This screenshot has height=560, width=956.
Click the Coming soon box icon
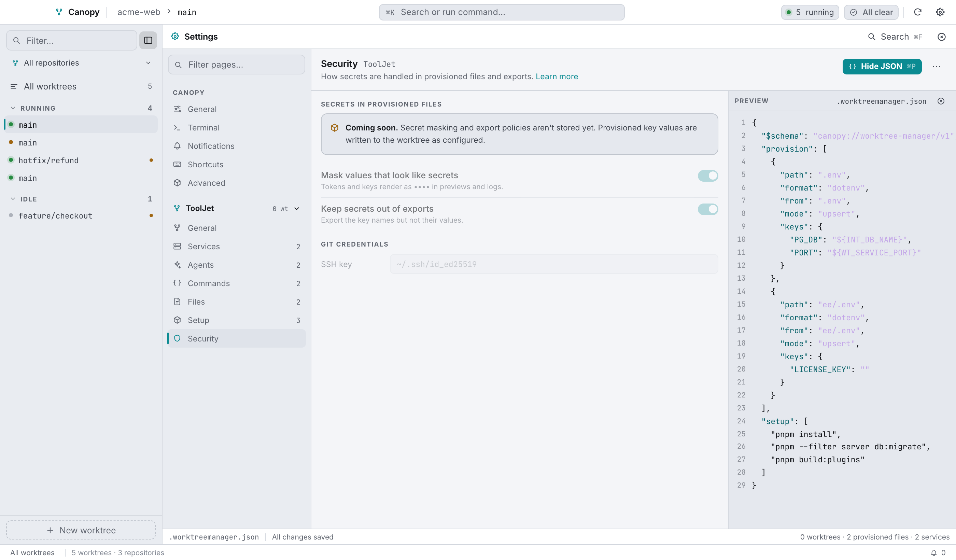point(334,128)
